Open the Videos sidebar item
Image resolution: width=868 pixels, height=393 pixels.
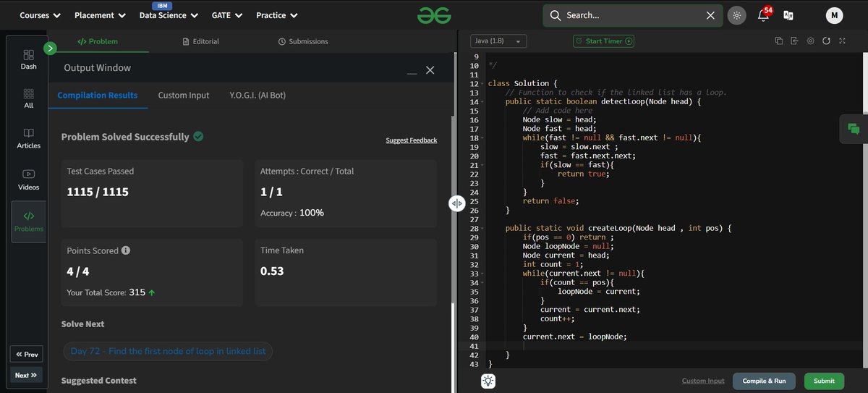click(x=29, y=179)
